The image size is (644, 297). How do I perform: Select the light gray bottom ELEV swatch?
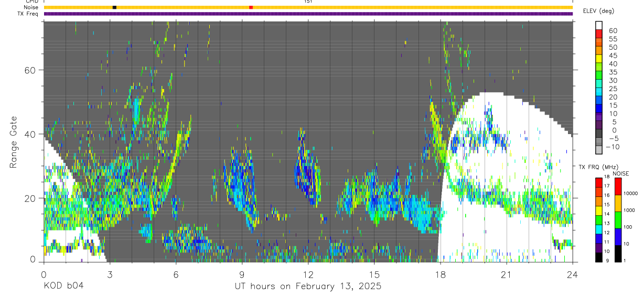click(x=599, y=150)
